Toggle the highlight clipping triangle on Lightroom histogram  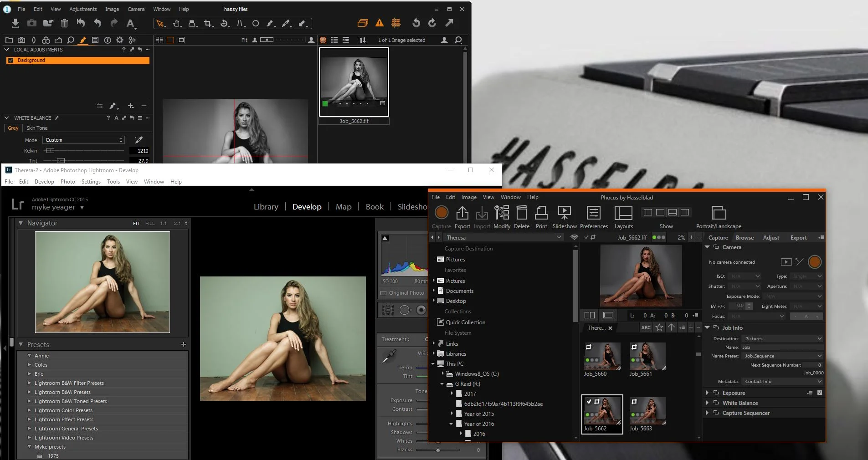point(385,238)
